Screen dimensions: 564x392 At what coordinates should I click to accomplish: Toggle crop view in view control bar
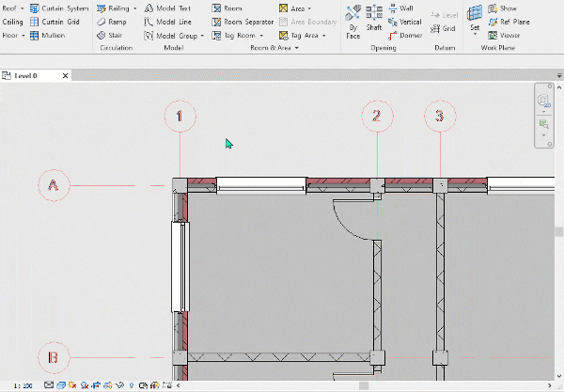pyautogui.click(x=96, y=385)
